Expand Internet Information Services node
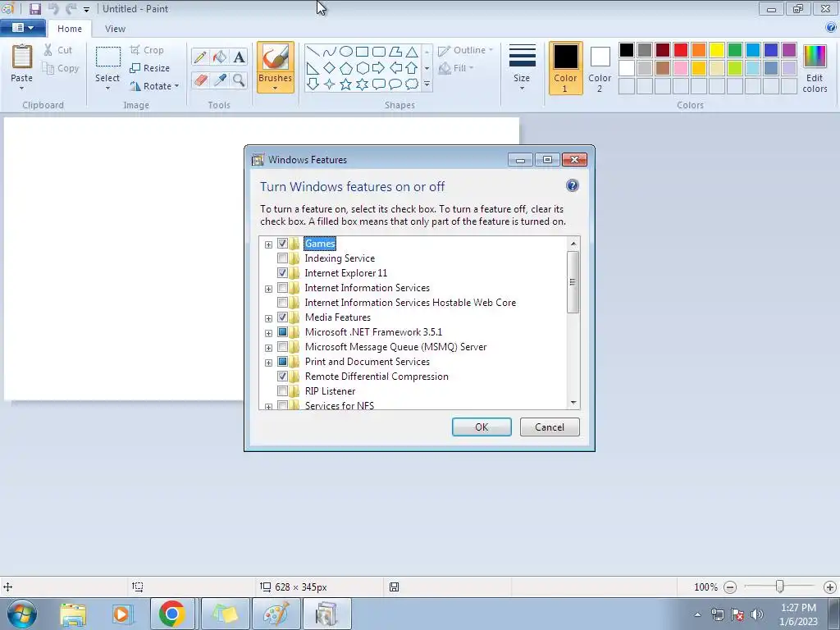The width and height of the screenshot is (840, 630). coord(268,289)
